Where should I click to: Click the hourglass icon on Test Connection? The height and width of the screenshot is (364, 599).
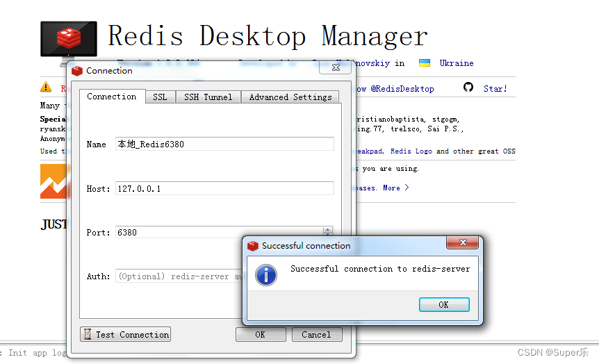(x=88, y=334)
